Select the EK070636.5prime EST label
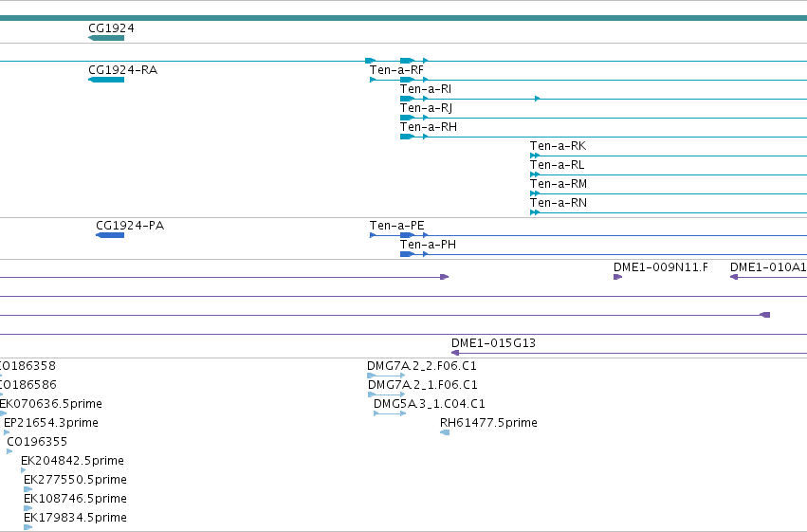This screenshot has height=532, width=807. (51, 404)
